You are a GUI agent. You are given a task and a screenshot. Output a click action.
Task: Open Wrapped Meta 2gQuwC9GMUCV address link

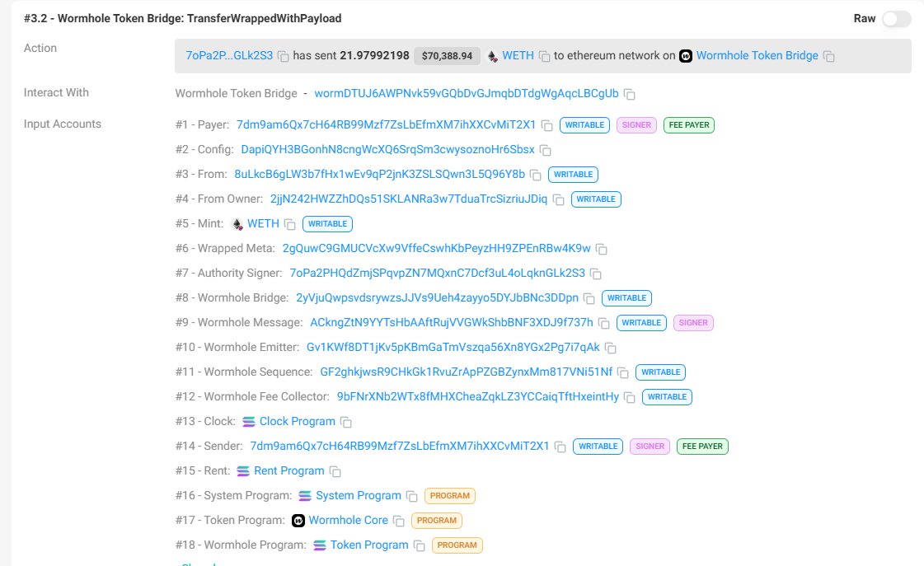coord(436,248)
